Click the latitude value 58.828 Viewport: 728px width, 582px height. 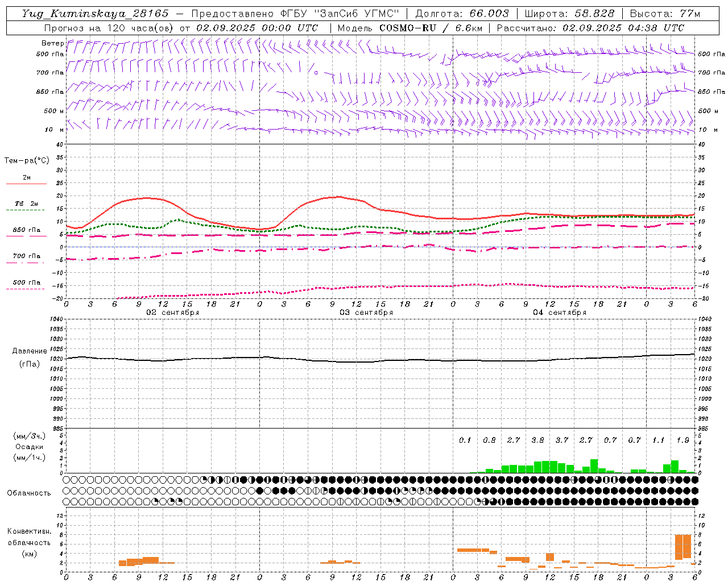[x=594, y=14]
